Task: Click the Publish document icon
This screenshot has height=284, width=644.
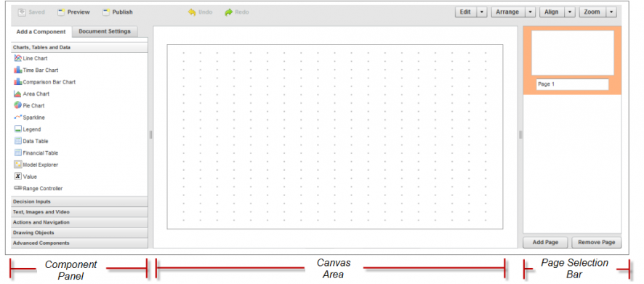Action: point(106,12)
